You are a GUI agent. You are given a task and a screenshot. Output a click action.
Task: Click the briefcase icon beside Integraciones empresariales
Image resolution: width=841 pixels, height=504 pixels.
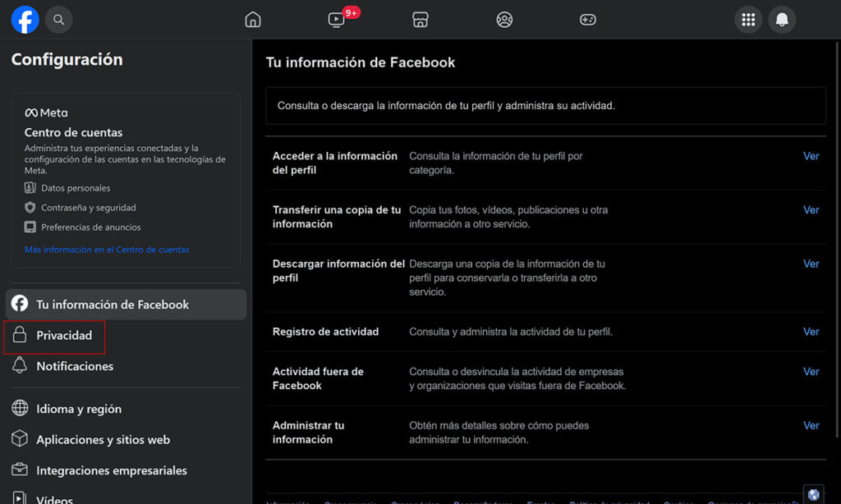click(20, 470)
